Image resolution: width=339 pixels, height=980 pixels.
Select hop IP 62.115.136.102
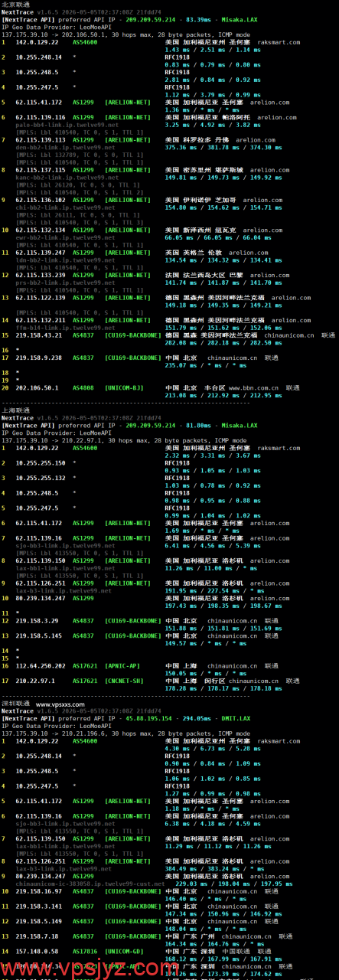coord(40,201)
